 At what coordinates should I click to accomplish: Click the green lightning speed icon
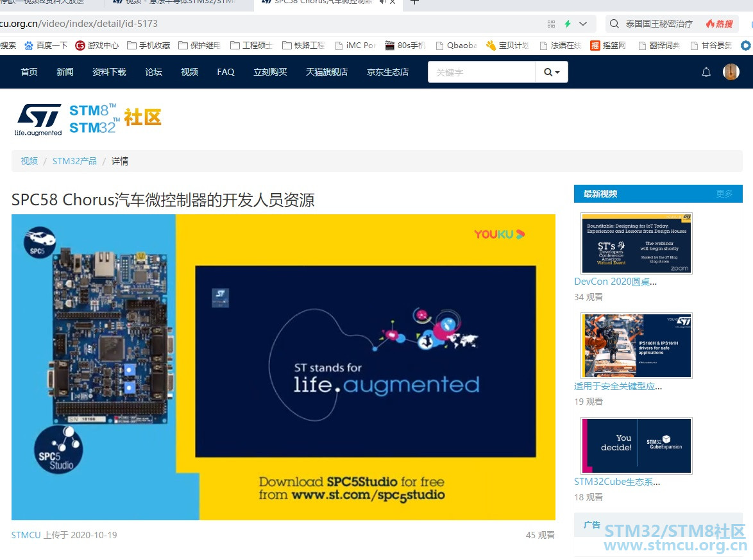click(568, 24)
